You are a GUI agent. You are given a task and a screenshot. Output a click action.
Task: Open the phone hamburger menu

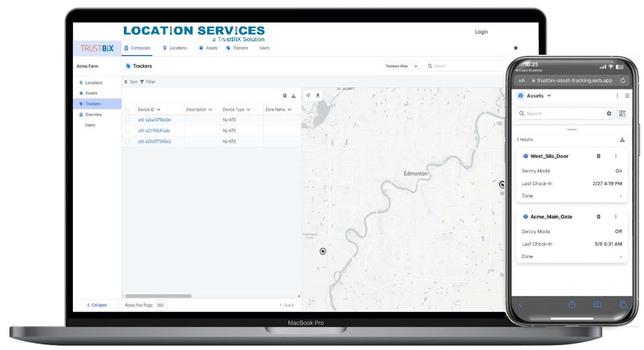(x=627, y=96)
